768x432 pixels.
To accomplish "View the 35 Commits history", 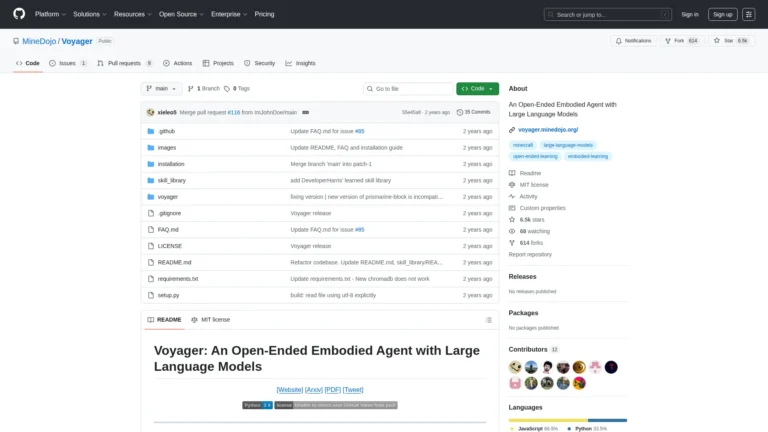I will [477, 112].
